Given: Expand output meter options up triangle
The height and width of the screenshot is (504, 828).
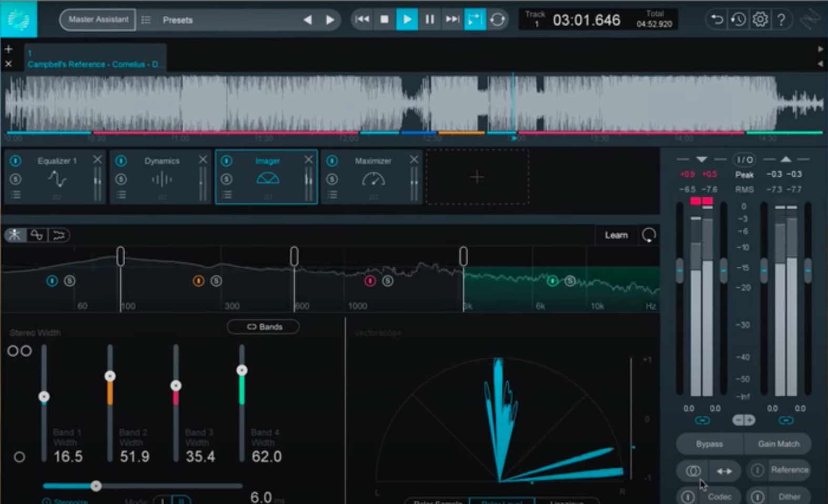Looking at the screenshot, I should pyautogui.click(x=785, y=159).
